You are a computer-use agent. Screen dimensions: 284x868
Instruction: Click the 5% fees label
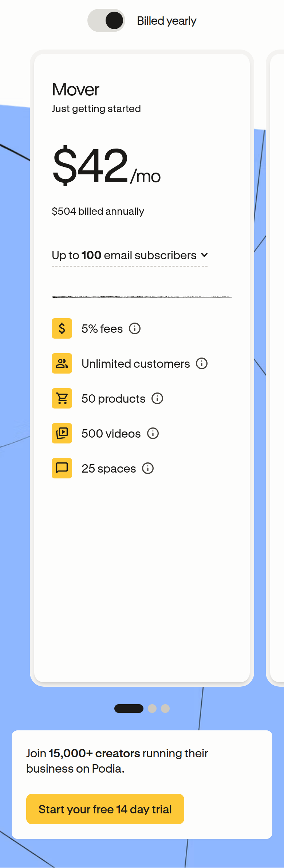point(102,329)
